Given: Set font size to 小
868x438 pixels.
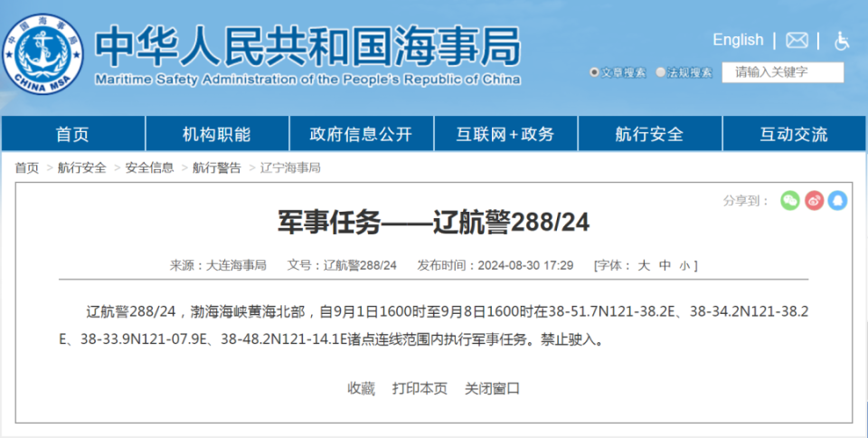Looking at the screenshot, I should [684, 266].
